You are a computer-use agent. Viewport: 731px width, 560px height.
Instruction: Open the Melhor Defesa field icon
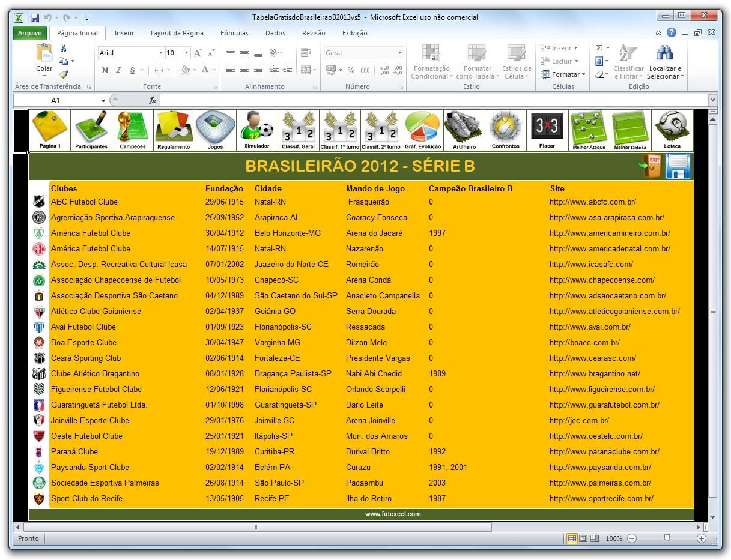pyautogui.click(x=631, y=130)
